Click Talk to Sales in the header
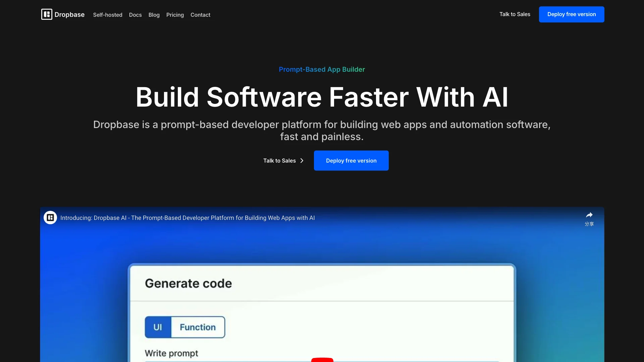Image resolution: width=644 pixels, height=362 pixels. [515, 14]
